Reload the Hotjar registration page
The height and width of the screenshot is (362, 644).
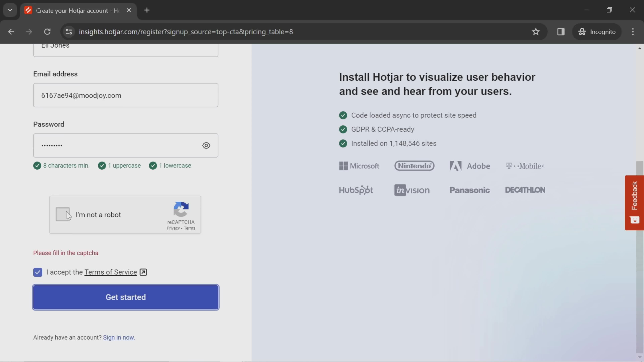point(47,32)
